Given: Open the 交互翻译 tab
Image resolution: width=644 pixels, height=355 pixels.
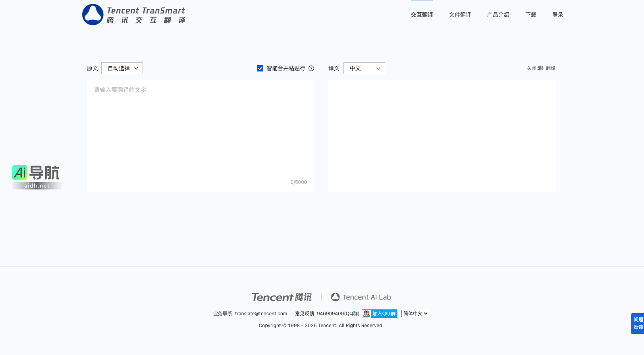Looking at the screenshot, I should [422, 15].
